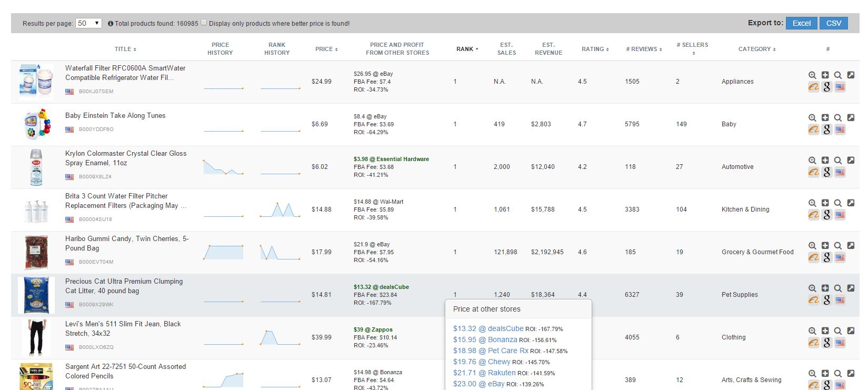The width and height of the screenshot is (868, 390).
Task: Click zoom-in icon in Baby Einstein row
Action: [812, 118]
